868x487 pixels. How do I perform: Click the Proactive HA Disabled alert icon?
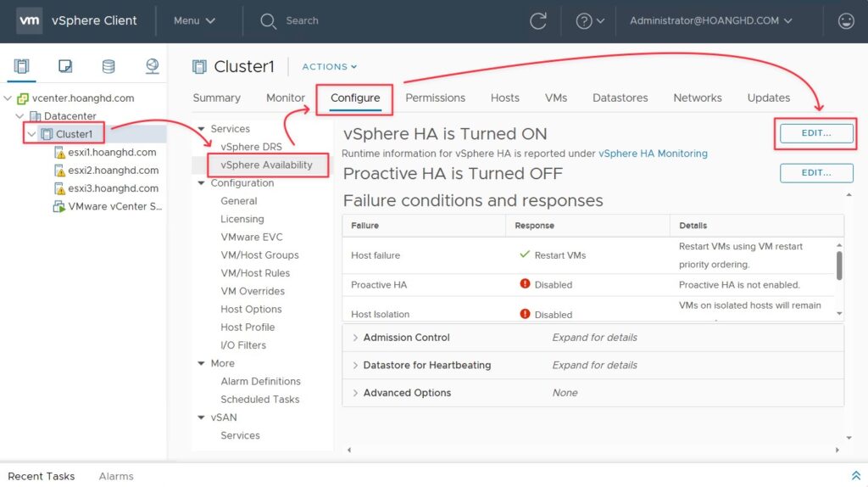[x=525, y=283]
